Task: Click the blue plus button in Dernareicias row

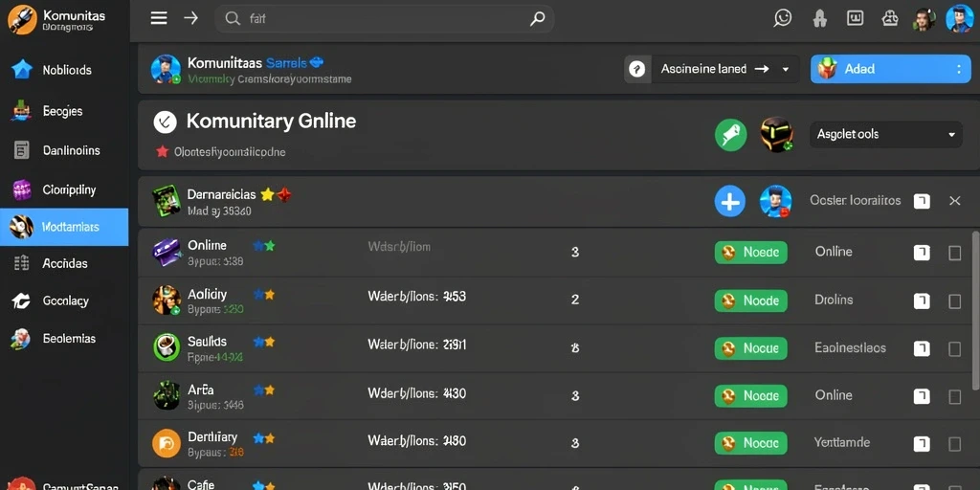Action: coord(730,201)
